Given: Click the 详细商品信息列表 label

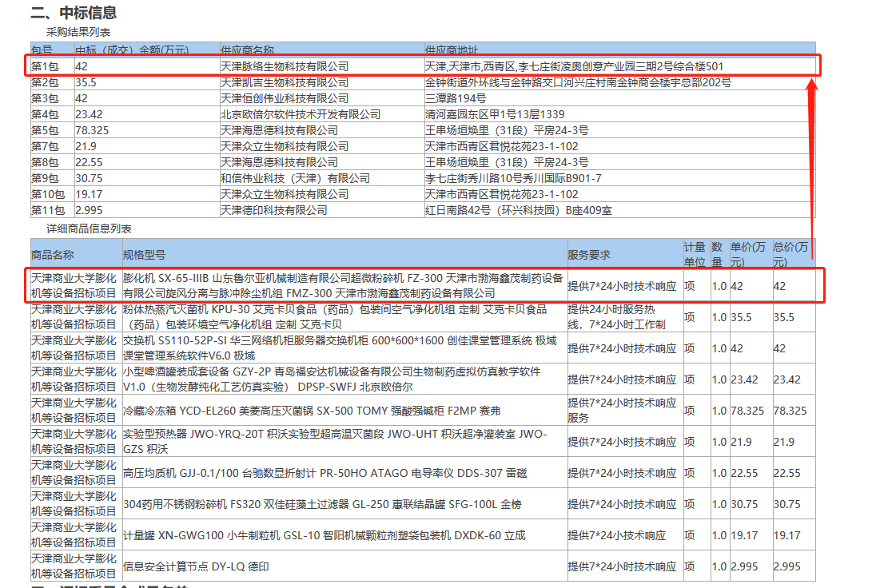Looking at the screenshot, I should [89, 228].
